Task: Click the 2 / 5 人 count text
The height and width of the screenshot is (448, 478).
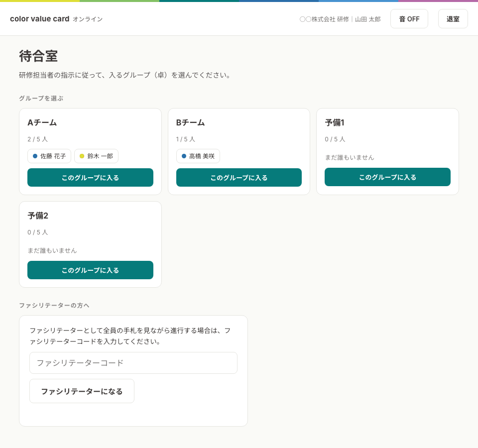Action: click(37, 139)
